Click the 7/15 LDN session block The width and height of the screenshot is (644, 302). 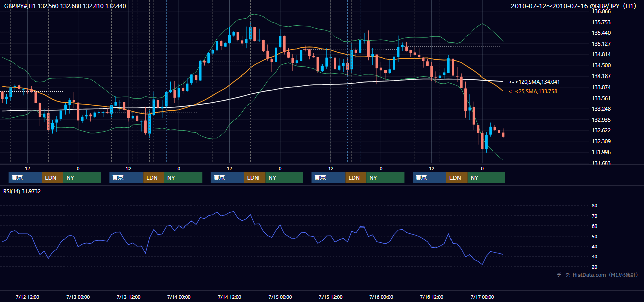356,178
